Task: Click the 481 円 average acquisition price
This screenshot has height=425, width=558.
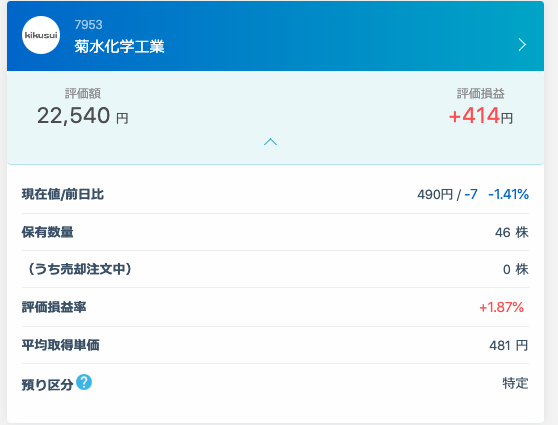Action: 509,345
